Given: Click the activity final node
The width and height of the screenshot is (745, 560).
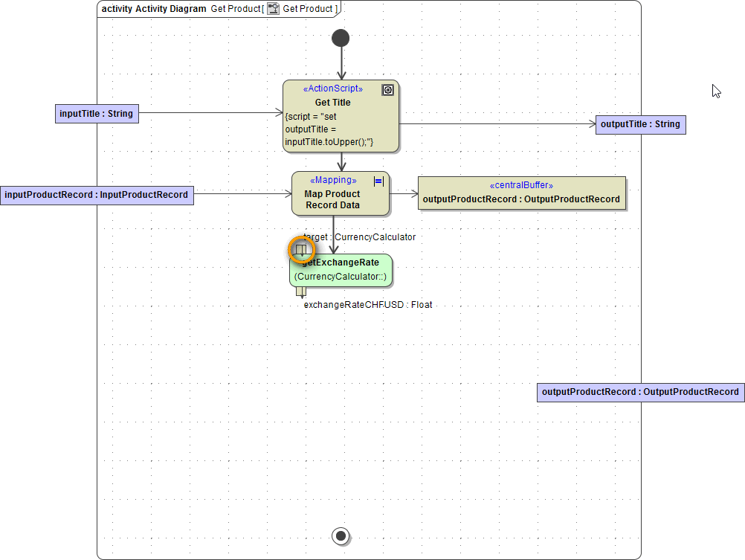Looking at the screenshot, I should 341,535.
